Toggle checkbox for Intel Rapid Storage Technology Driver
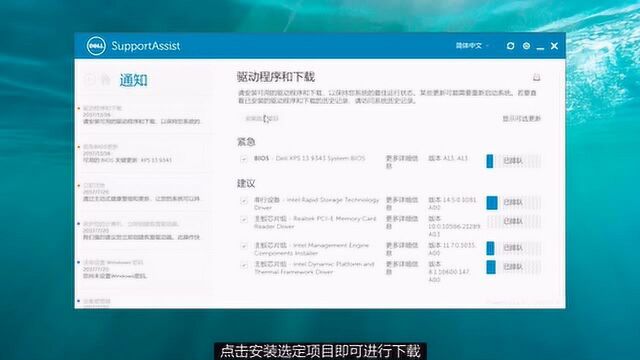 pyautogui.click(x=244, y=200)
